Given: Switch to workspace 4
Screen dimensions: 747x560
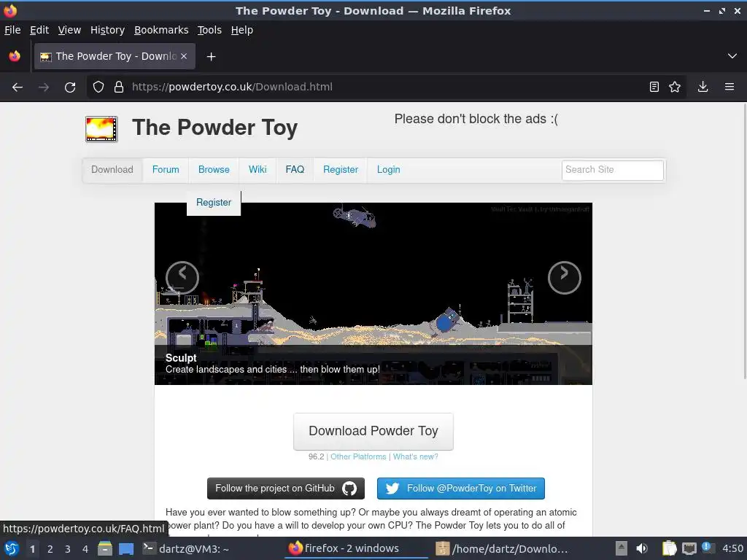Looking at the screenshot, I should click(x=85, y=549).
